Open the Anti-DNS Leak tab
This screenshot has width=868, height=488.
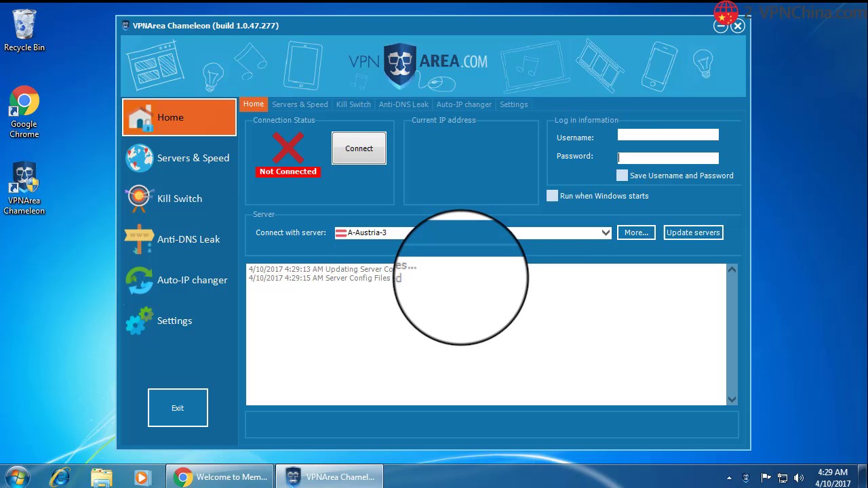coord(403,104)
